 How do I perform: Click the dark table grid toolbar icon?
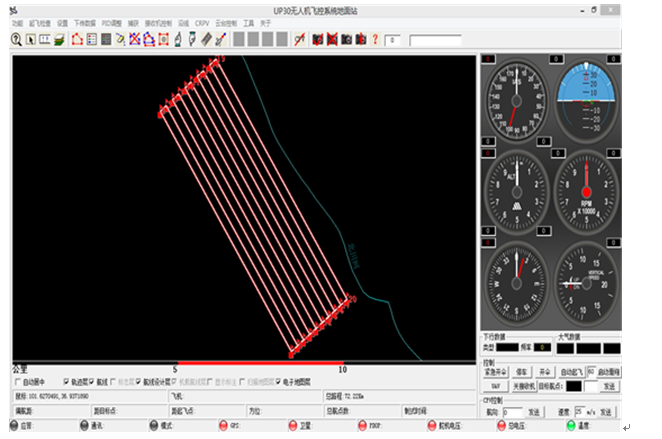(106, 40)
